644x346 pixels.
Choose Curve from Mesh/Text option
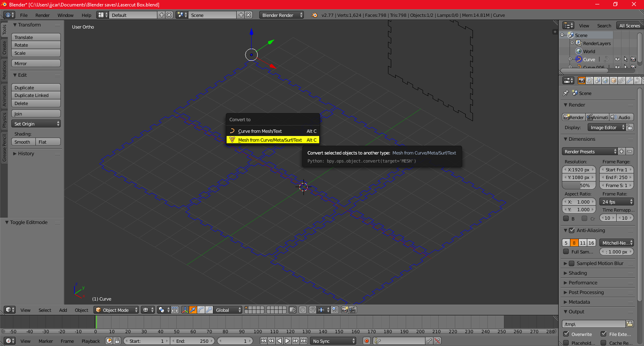point(273,131)
